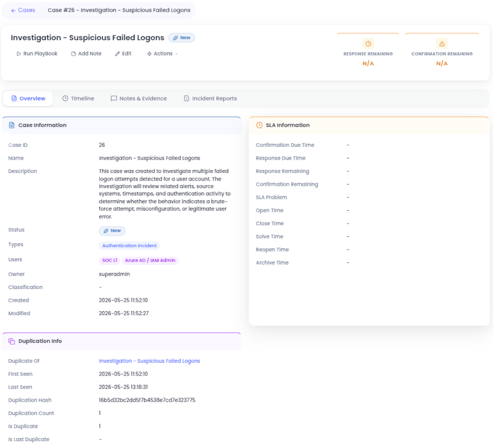The width and height of the screenshot is (493, 448).
Task: Click the Authentication Incident type tag
Action: [129, 245]
